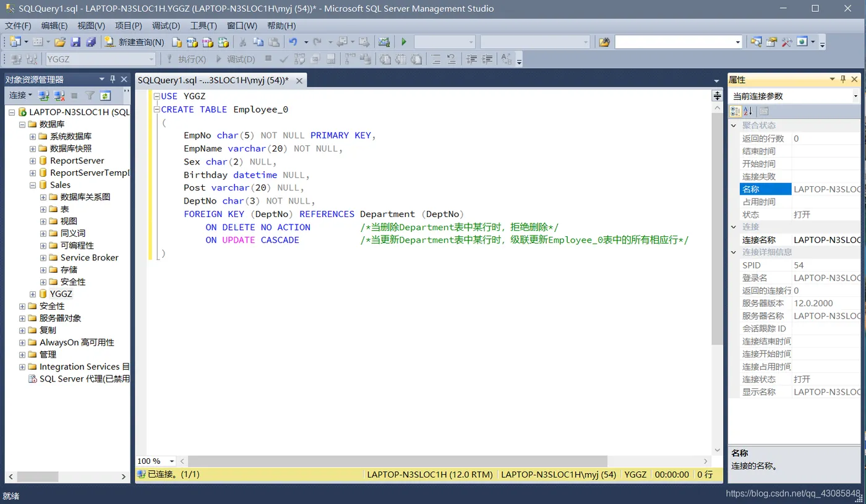The height and width of the screenshot is (504, 866).
Task: Expand the YGGZ database node
Action: click(x=33, y=294)
